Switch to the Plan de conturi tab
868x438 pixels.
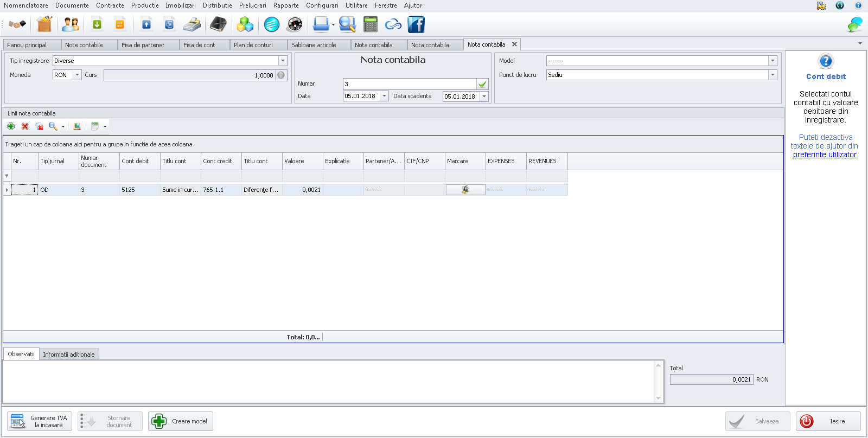[253, 45]
